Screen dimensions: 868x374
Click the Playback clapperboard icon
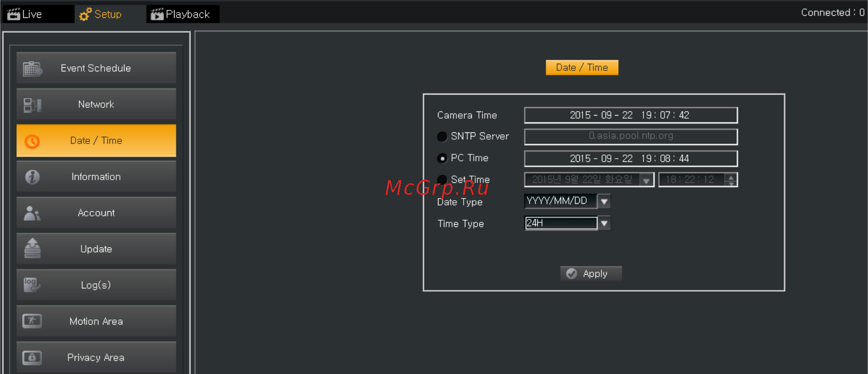tap(157, 14)
